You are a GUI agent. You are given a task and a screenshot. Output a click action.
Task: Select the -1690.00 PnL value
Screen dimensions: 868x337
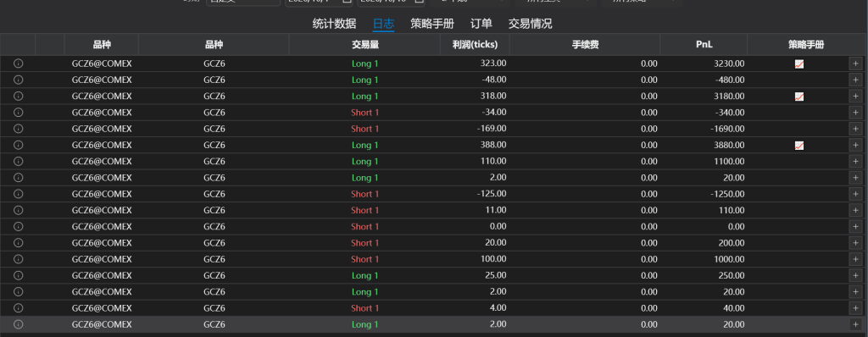pos(727,129)
